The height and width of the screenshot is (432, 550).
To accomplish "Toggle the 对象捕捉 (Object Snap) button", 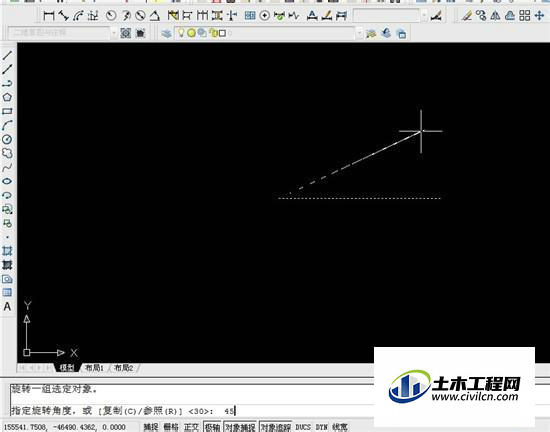I will click(240, 427).
